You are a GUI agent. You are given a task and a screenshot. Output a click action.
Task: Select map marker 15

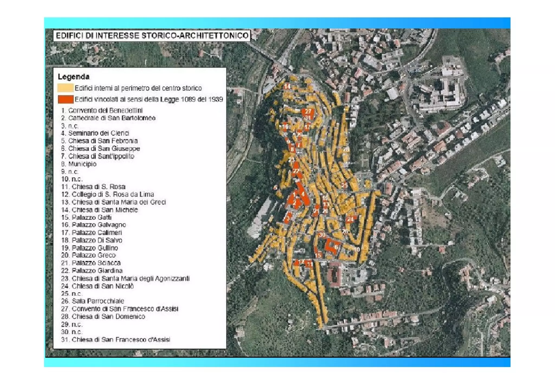click(318, 255)
